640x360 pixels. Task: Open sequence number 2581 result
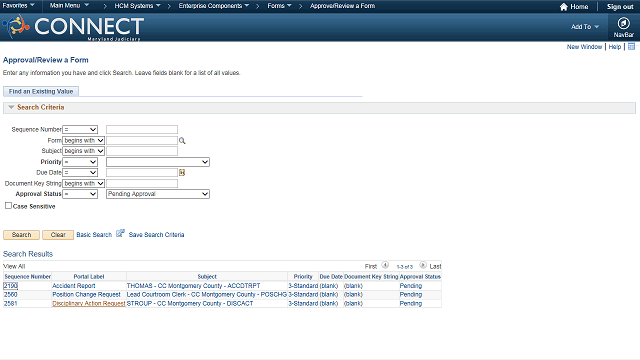(x=11, y=303)
